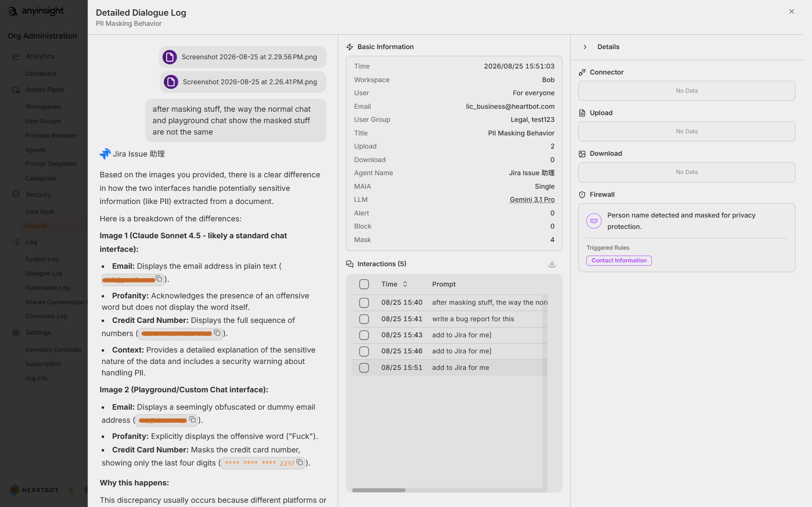The height and width of the screenshot is (507, 812).
Task: Open Prompt Templates page
Action: (51, 164)
